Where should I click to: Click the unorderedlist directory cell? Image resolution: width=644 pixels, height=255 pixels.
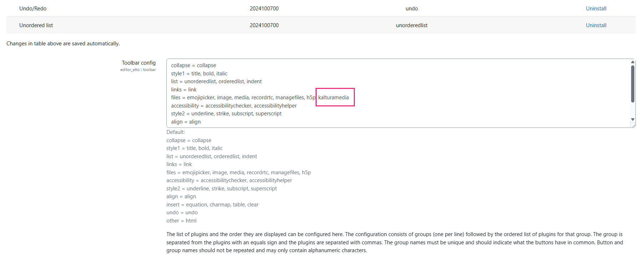click(412, 25)
